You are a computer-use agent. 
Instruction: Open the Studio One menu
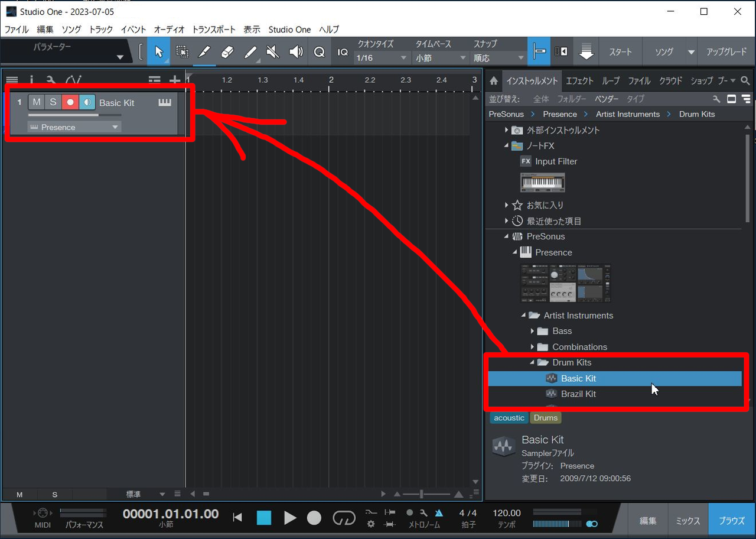(x=289, y=30)
